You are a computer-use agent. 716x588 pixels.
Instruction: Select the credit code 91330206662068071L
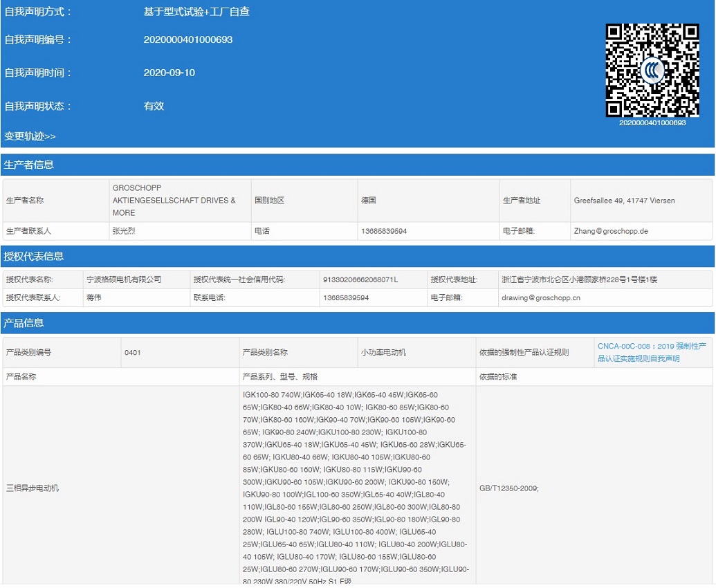point(360,279)
